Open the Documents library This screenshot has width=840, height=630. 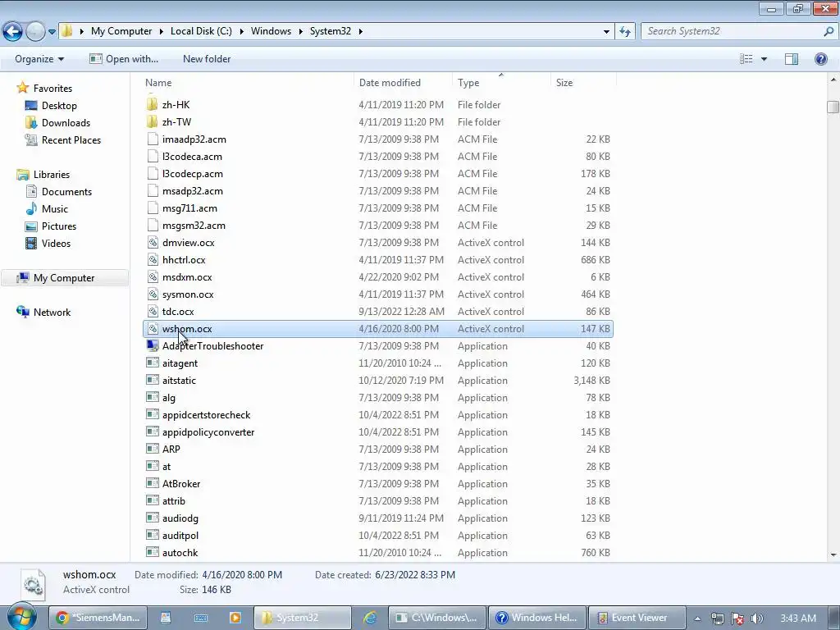click(66, 192)
